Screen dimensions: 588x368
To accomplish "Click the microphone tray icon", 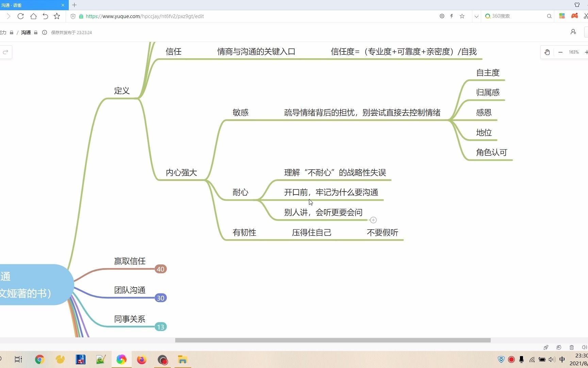I will pos(521,359).
